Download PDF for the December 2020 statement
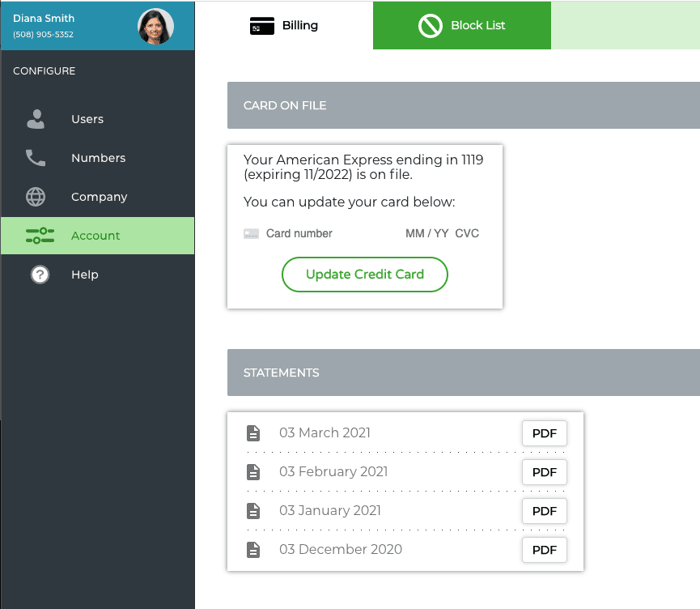 544,550
